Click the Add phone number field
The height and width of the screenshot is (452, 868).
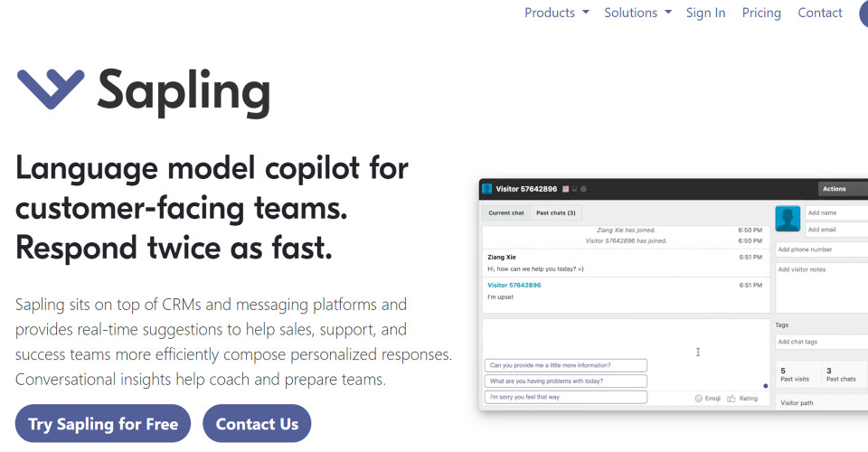821,250
